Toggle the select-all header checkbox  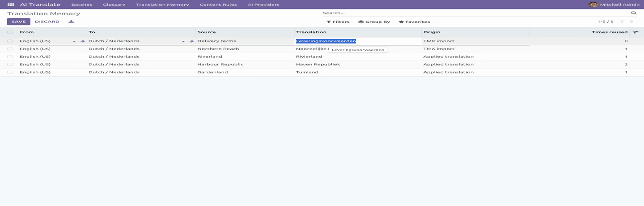pyautogui.click(x=10, y=32)
